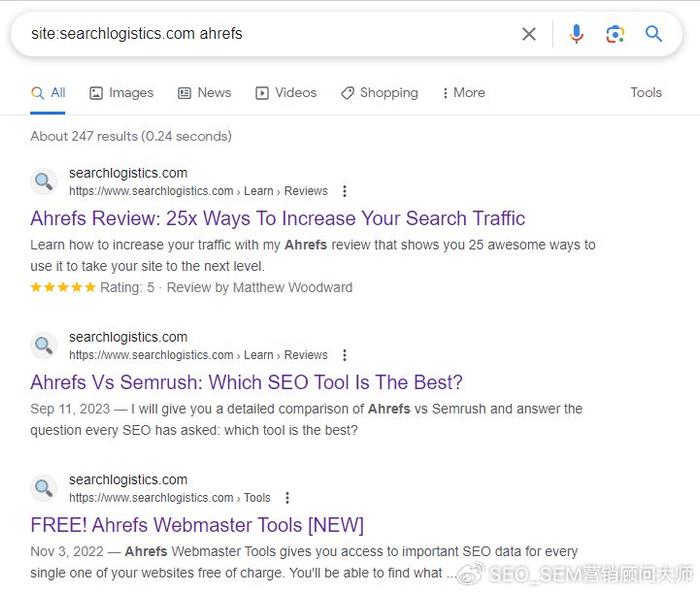This screenshot has width=700, height=593.
Task: Expand the More search filters dropdown
Action: 463,92
